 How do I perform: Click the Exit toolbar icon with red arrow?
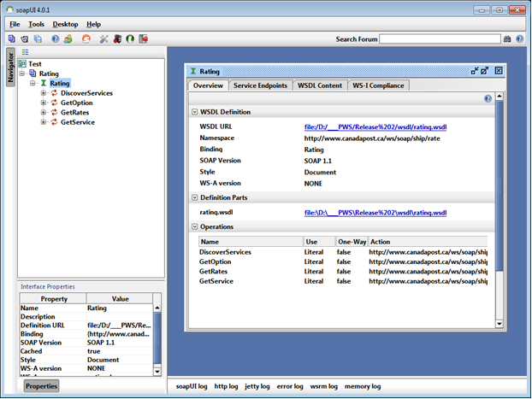[x=144, y=39]
